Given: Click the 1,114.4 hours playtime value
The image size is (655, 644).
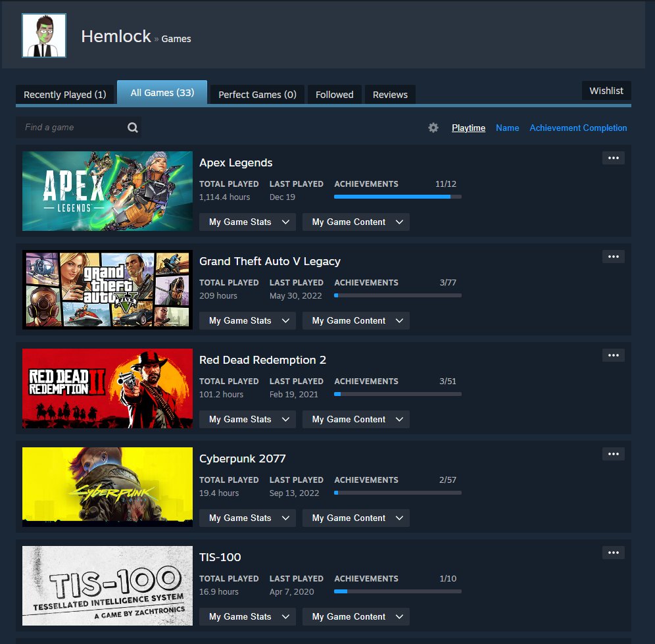Looking at the screenshot, I should coord(225,197).
